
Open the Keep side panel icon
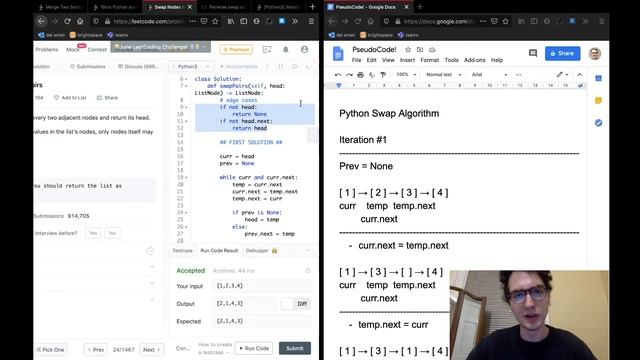click(x=598, y=100)
